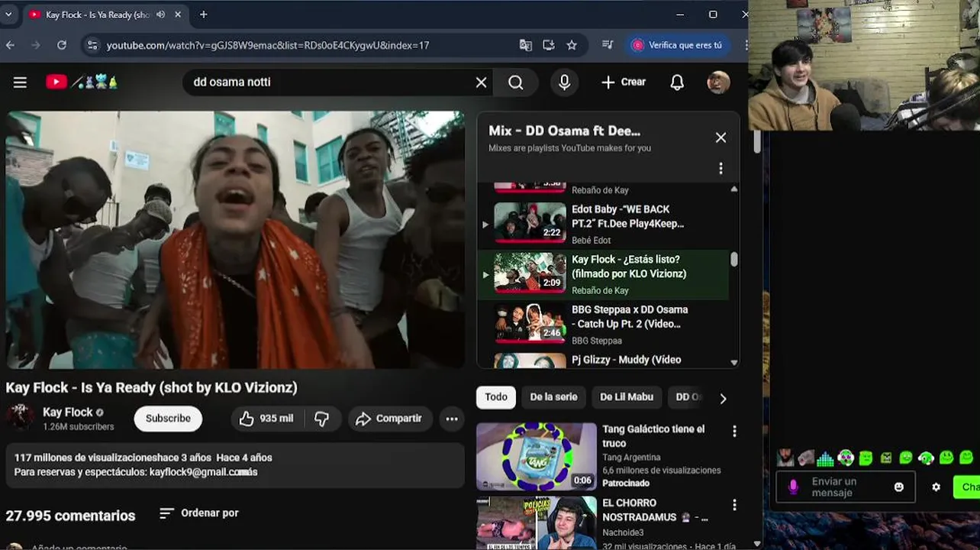Play Edot Baby WE BACK PT.2 from playlist
This screenshot has height=550, width=980.
tap(603, 224)
